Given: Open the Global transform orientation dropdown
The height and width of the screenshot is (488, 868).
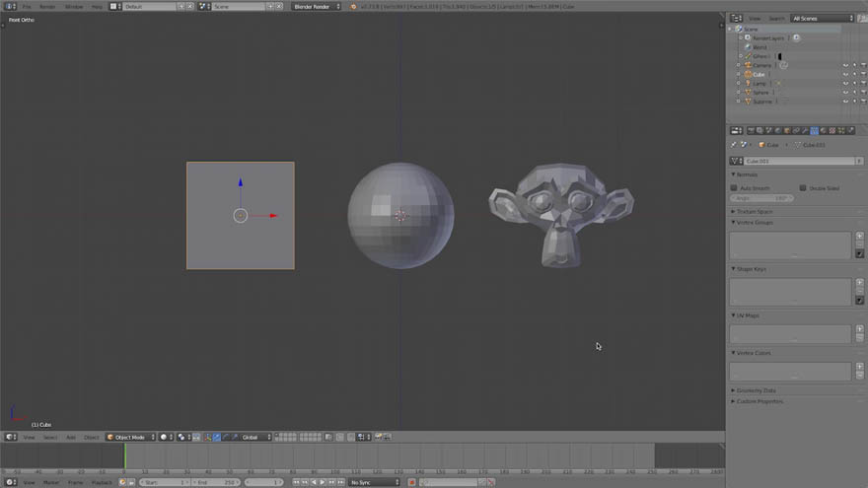Looking at the screenshot, I should tap(256, 437).
